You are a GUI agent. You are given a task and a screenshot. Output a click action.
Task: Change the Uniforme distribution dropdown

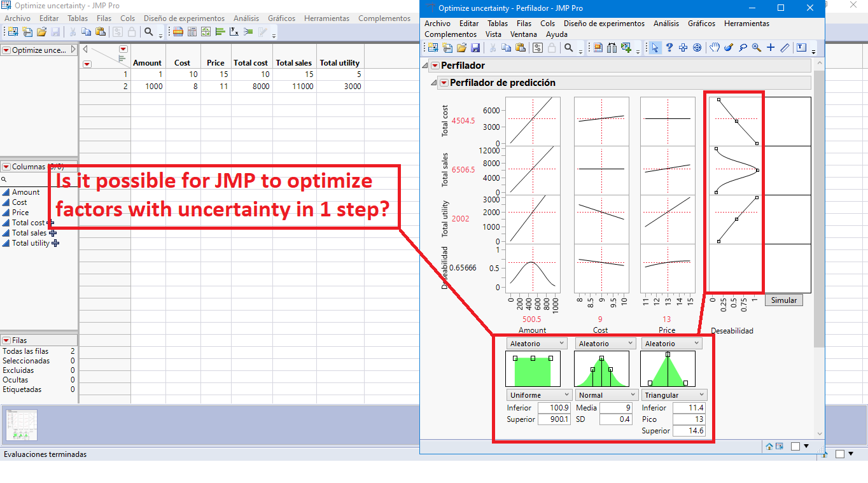(x=538, y=395)
